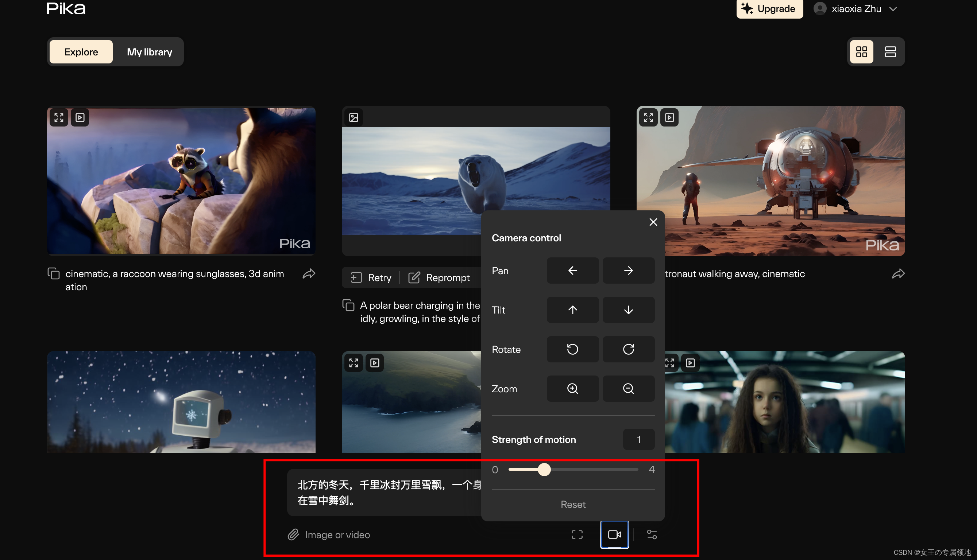Switch to My library tab
This screenshot has width=977, height=560.
click(x=149, y=52)
